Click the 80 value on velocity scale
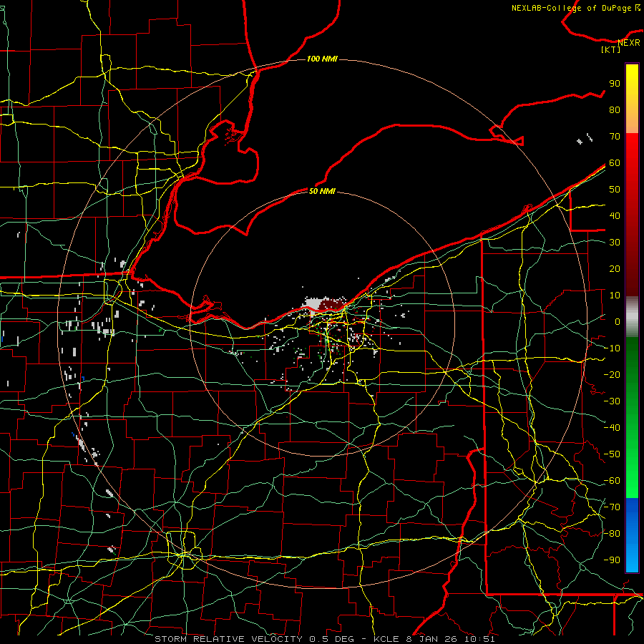The width and height of the screenshot is (644, 644). pos(615,110)
